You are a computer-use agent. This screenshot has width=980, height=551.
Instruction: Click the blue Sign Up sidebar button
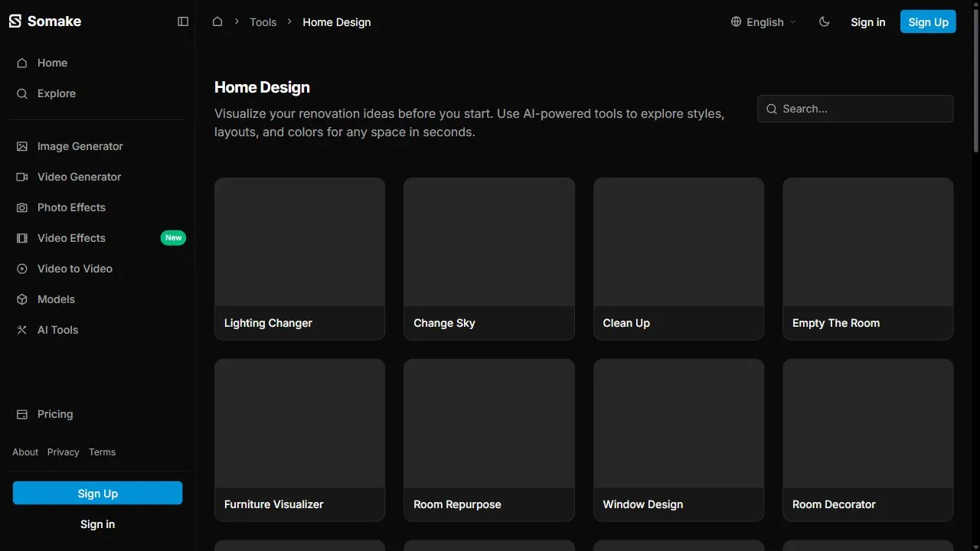tap(98, 494)
